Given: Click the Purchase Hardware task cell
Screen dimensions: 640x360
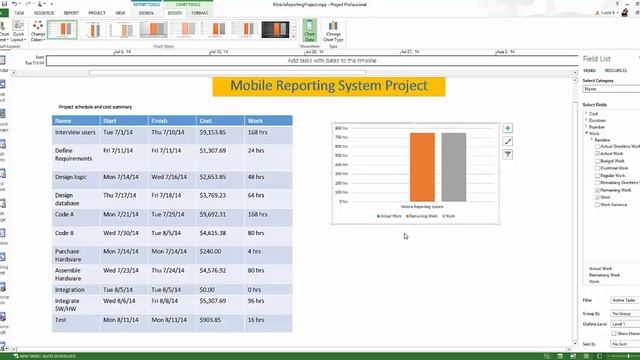Looking at the screenshot, I should [x=76, y=255].
